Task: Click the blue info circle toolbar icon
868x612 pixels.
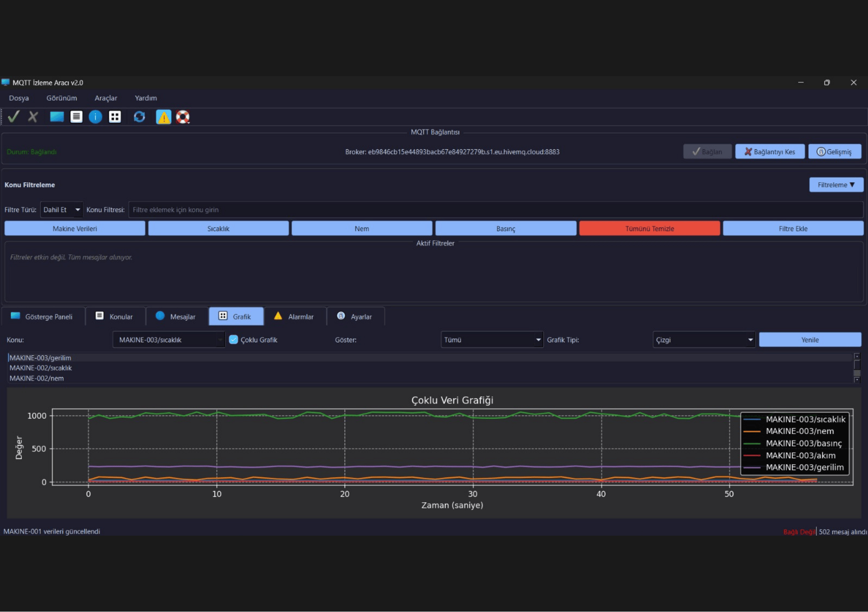Action: click(x=95, y=116)
